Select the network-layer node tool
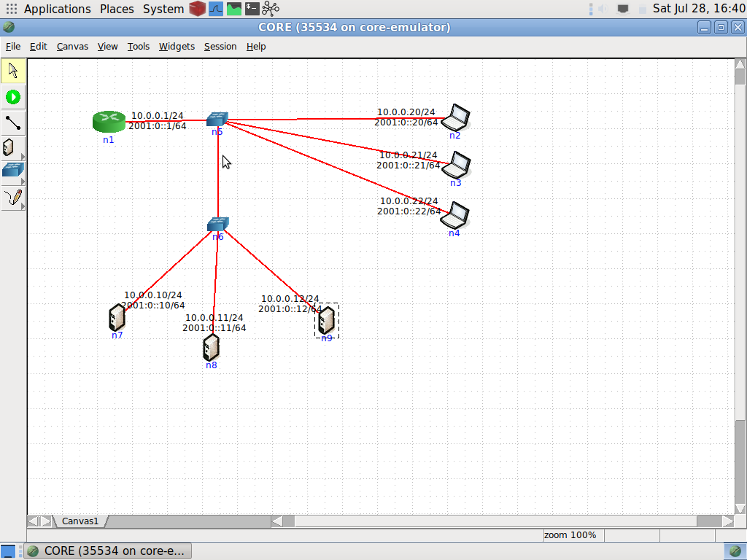This screenshot has height=560, width=747. tap(9, 147)
